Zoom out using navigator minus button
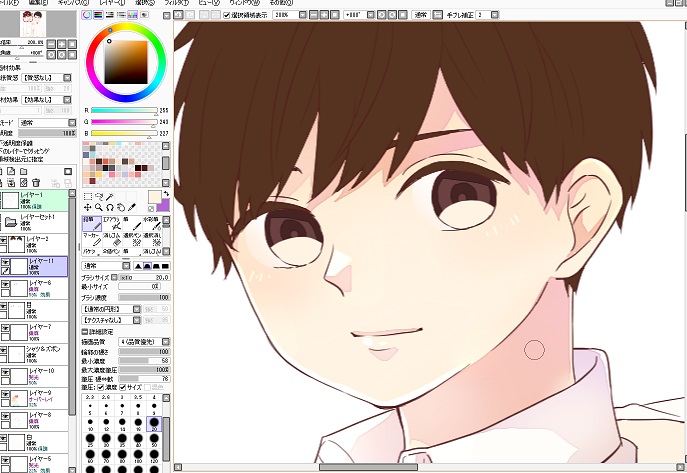The width and height of the screenshot is (687, 473). tap(51, 44)
